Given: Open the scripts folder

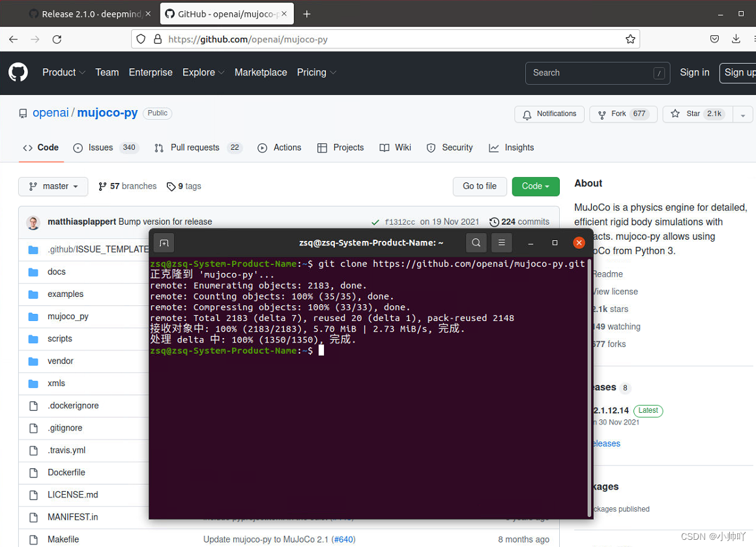Looking at the screenshot, I should point(60,339).
